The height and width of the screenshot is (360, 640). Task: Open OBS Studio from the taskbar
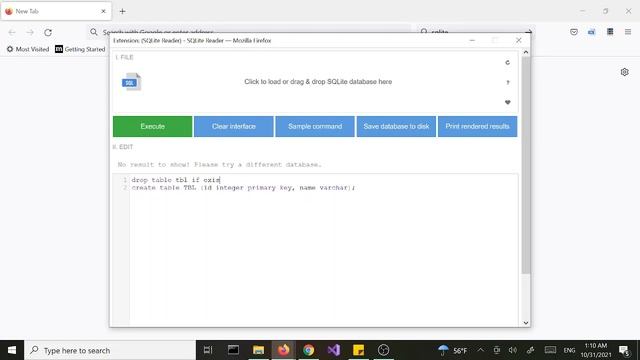[x=383, y=350]
